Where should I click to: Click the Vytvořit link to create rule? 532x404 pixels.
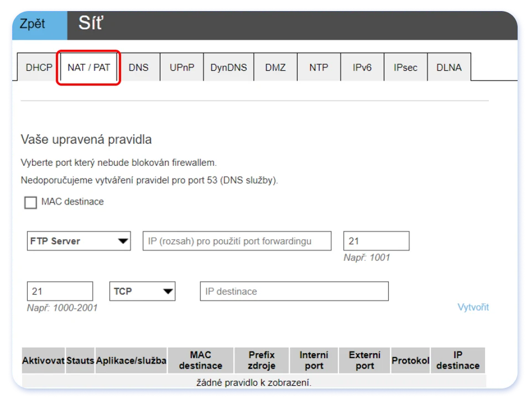pyautogui.click(x=473, y=307)
